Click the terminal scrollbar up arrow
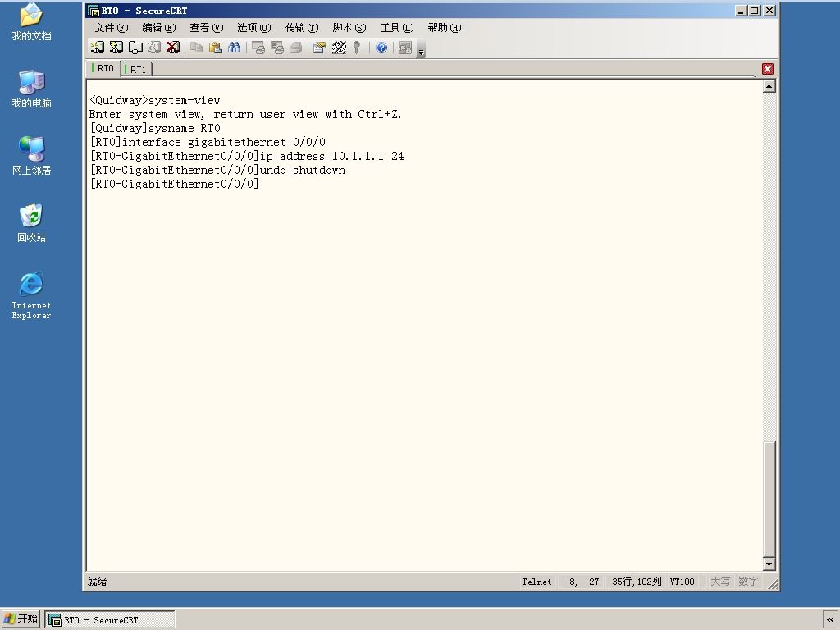Screen dimensions: 840x630 coord(769,86)
